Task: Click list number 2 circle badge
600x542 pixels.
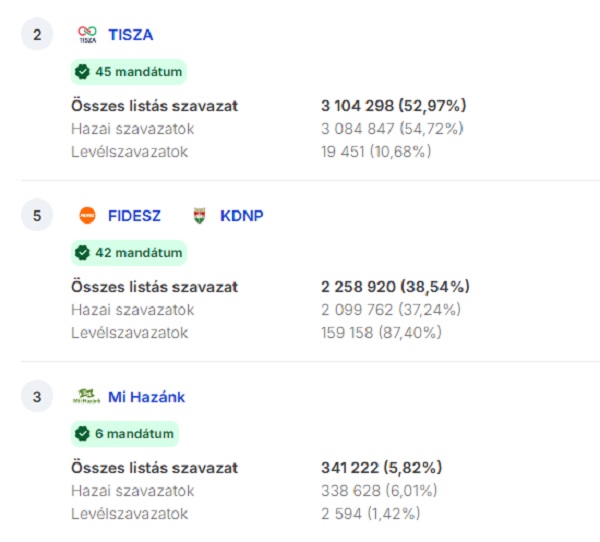Action: pyautogui.click(x=37, y=35)
